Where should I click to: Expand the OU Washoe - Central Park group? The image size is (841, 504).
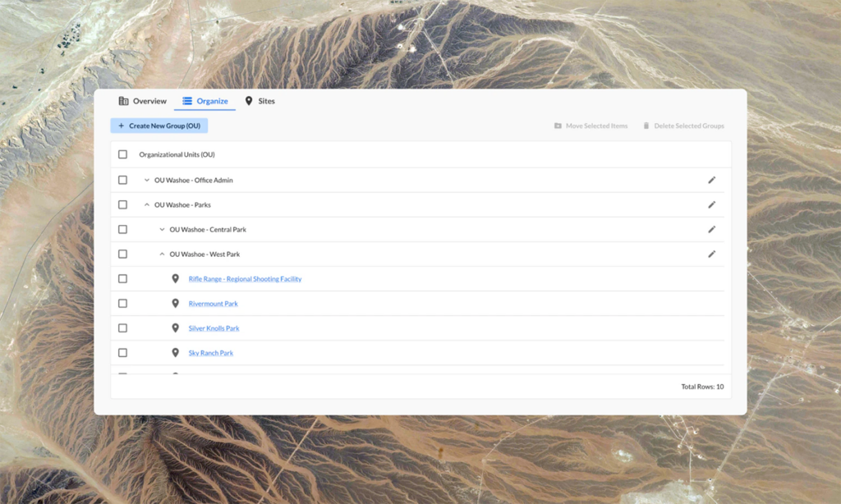pos(162,229)
